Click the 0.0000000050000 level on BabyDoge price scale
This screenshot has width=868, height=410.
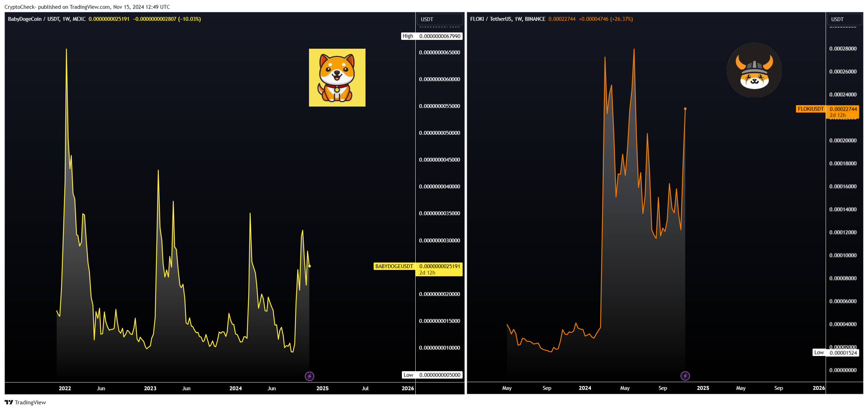click(440, 133)
